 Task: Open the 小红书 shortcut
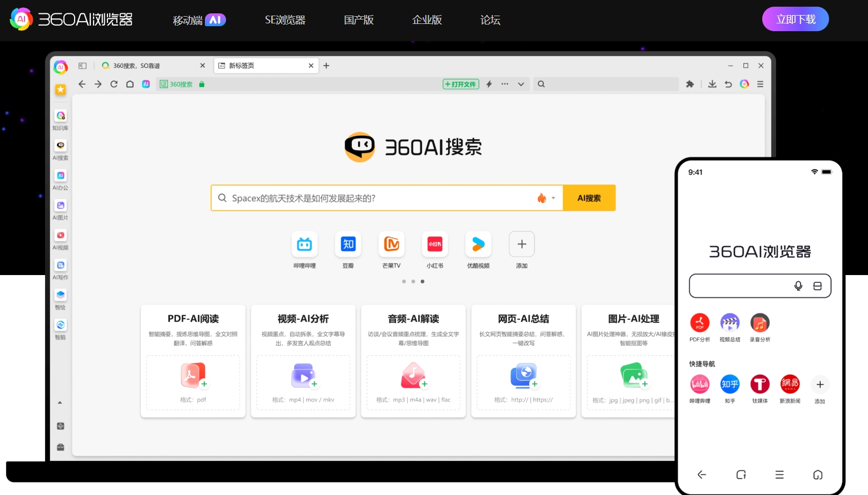pyautogui.click(x=435, y=250)
